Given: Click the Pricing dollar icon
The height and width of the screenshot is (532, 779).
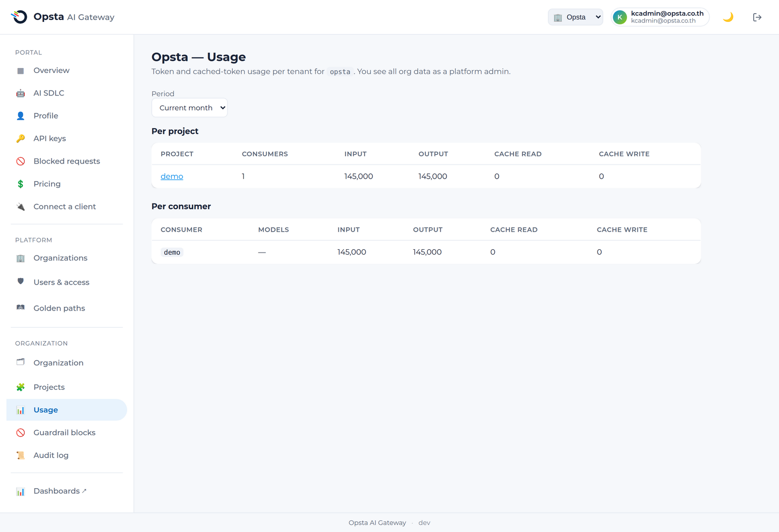Looking at the screenshot, I should 20,184.
